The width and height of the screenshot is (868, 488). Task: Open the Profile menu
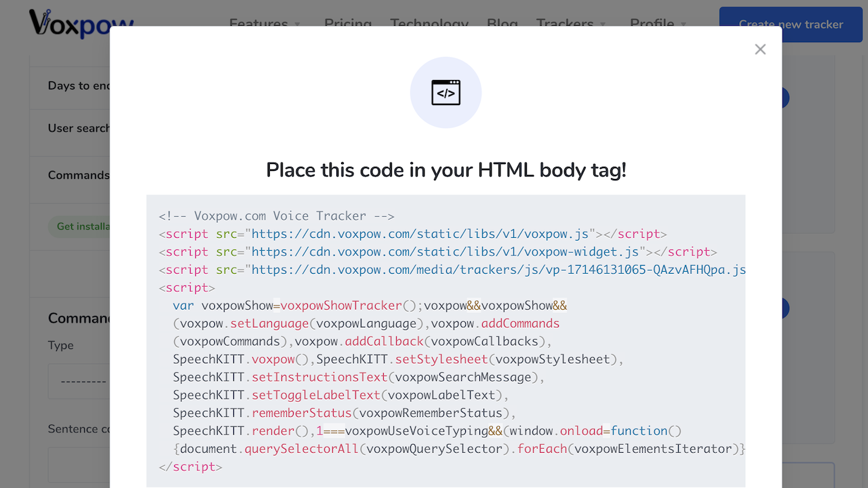(652, 20)
